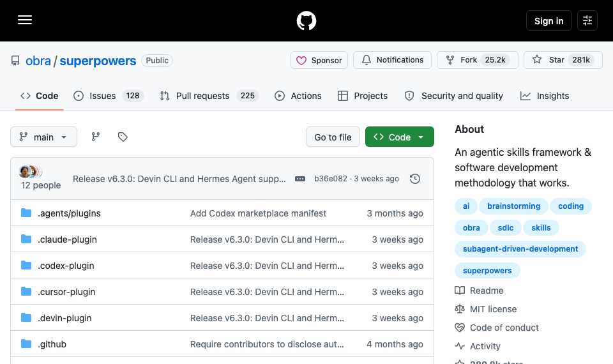This screenshot has height=364, width=613.
Task: Select the 'ai' topic tag
Action: (x=466, y=206)
